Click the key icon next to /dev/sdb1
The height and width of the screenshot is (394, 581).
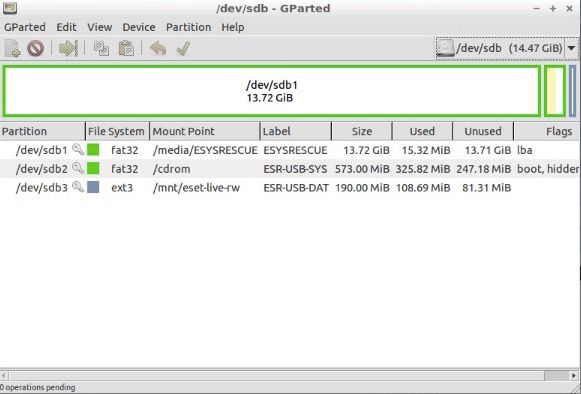77,149
